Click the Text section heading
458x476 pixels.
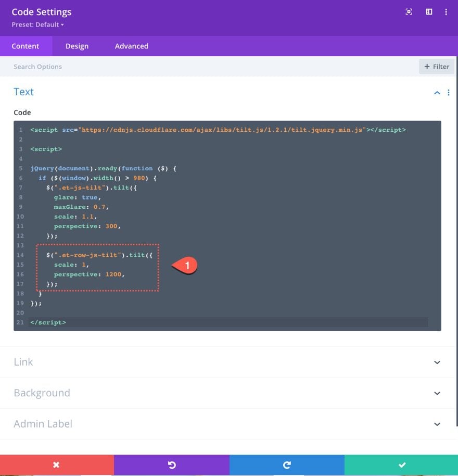pos(23,92)
